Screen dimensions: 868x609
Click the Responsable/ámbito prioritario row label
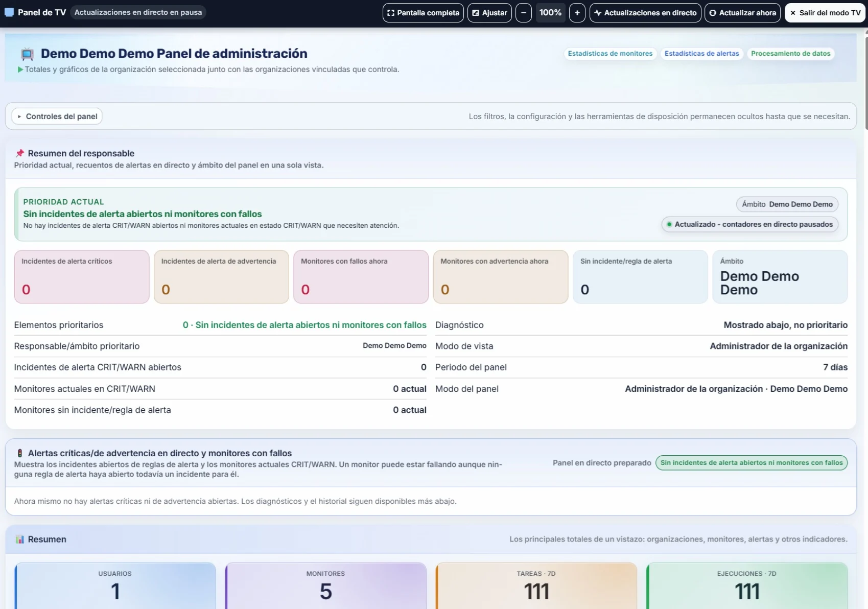[x=77, y=346]
